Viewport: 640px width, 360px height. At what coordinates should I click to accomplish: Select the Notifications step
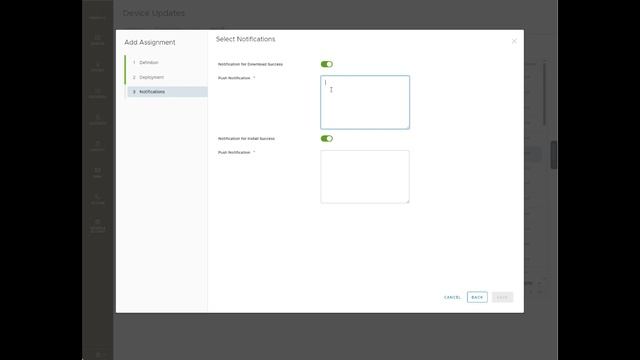[x=167, y=92]
